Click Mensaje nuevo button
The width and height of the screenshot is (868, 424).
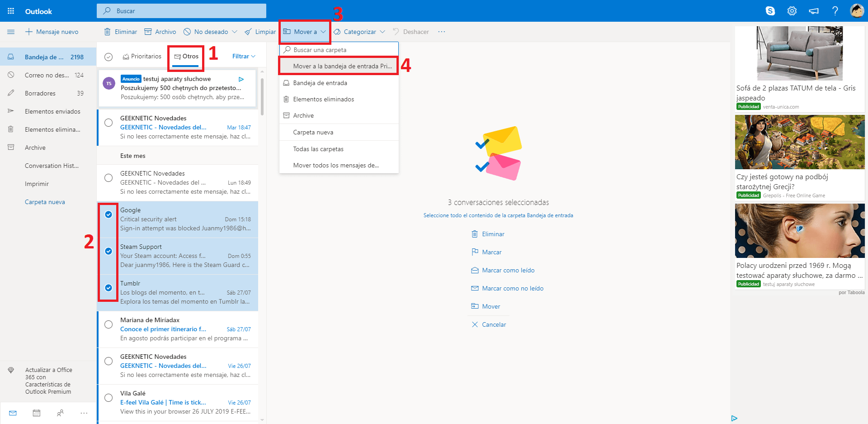coord(52,32)
